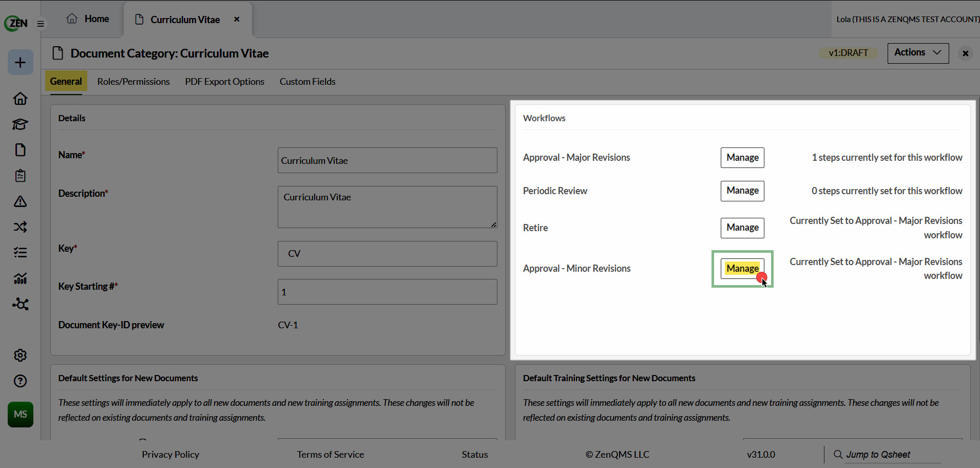Click the Name input field
The image size is (980, 468).
[x=387, y=160]
